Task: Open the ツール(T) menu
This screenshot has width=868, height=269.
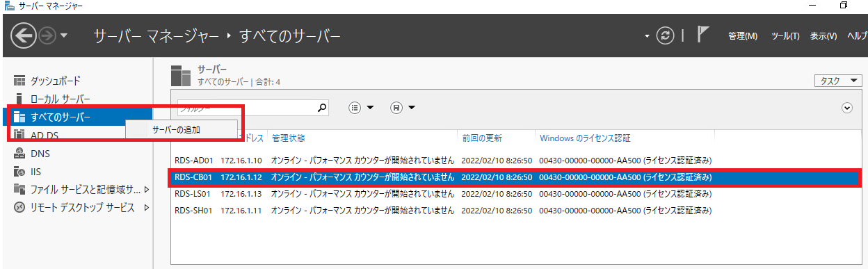Action: [x=785, y=36]
